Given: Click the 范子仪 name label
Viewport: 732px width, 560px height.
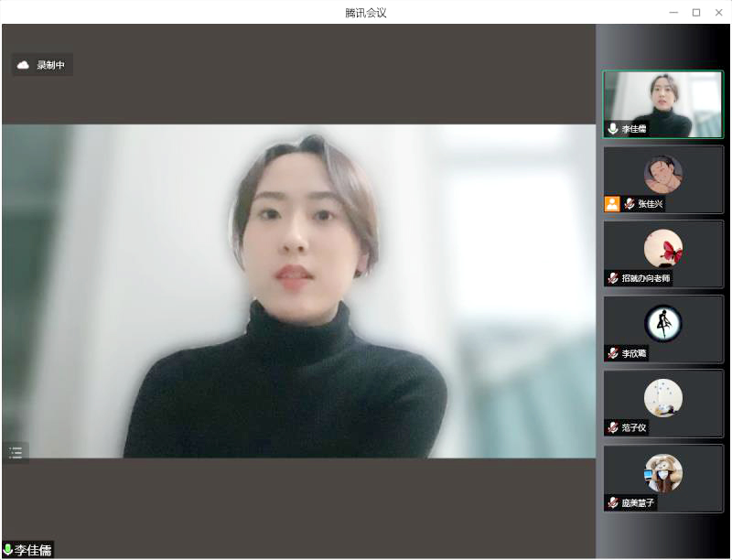Looking at the screenshot, I should 633,427.
